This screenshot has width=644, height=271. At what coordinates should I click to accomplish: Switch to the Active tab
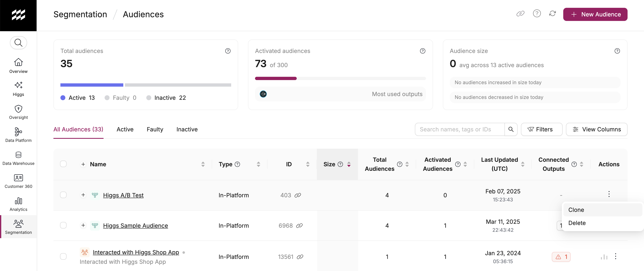coord(125,129)
